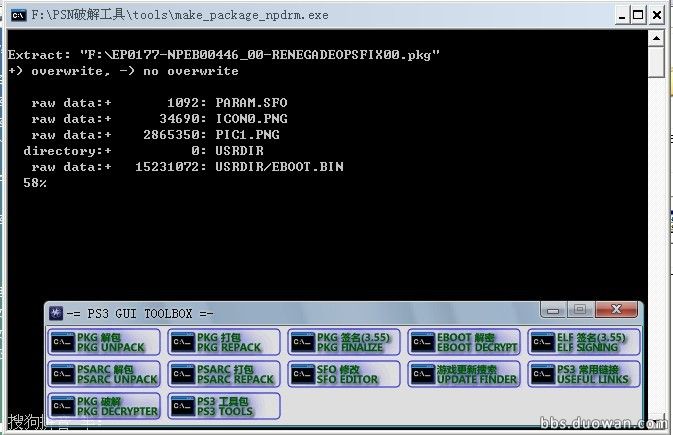Image resolution: width=673 pixels, height=435 pixels.
Task: Open the UPDATE FINDER tool
Action: pyautogui.click(x=464, y=374)
